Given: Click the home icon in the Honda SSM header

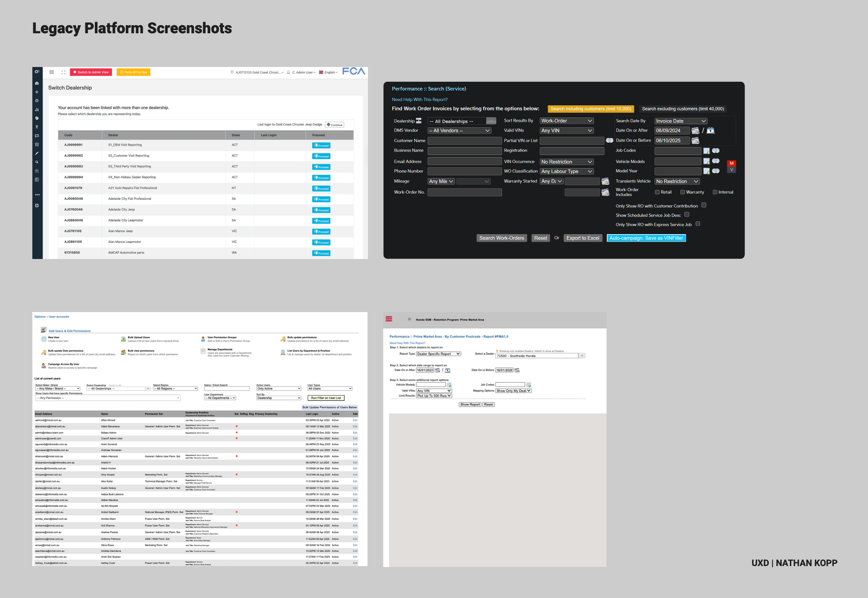Looking at the screenshot, I should (x=409, y=319).
